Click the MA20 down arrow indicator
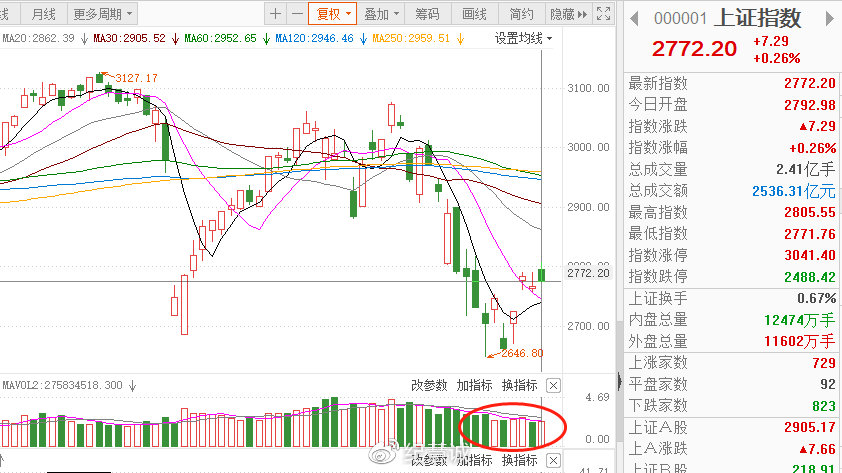Screen dimensions: 842x473 pos(84,39)
